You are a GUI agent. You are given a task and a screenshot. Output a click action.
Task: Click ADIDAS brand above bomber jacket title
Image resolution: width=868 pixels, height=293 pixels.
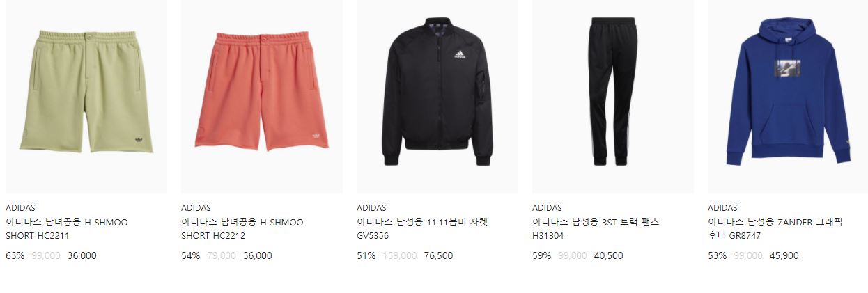(x=371, y=207)
